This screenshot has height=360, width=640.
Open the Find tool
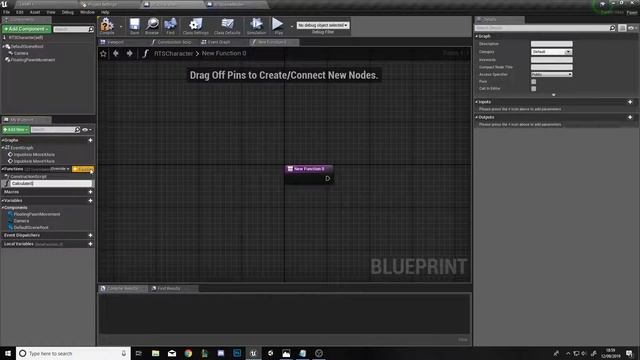(x=170, y=26)
